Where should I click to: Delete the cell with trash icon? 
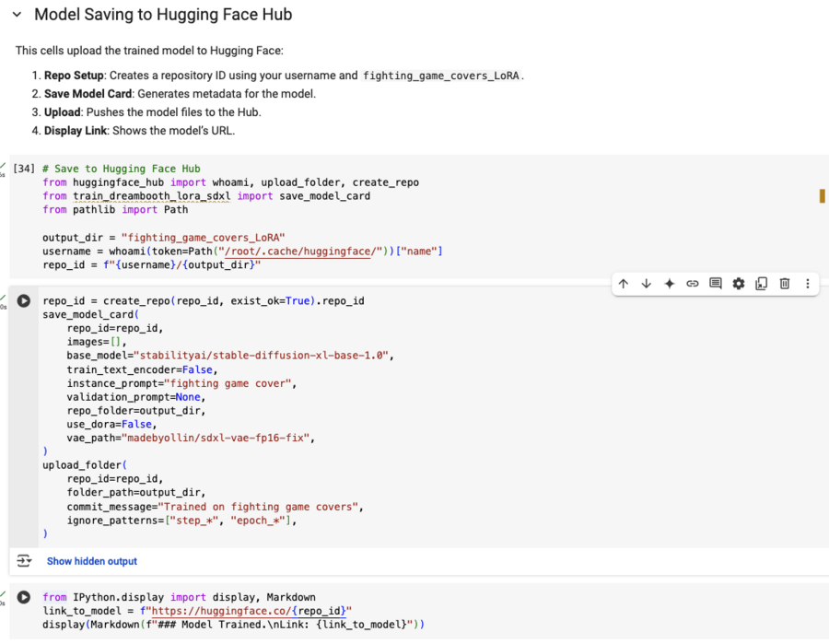click(785, 284)
